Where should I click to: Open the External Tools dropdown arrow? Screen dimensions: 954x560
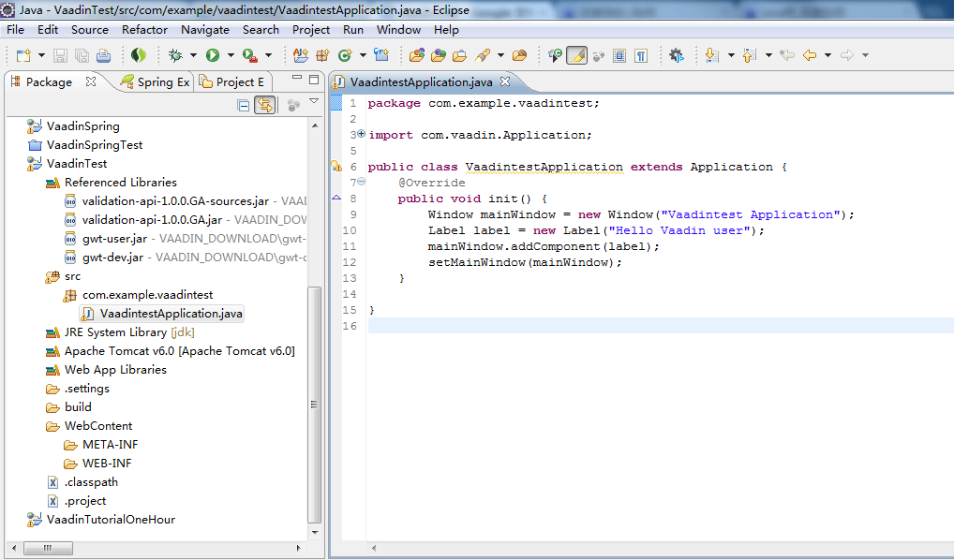coord(268,55)
